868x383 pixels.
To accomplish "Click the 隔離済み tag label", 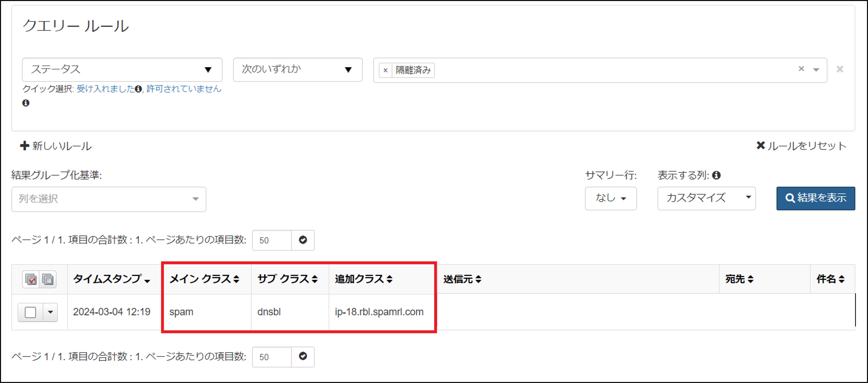I will pyautogui.click(x=413, y=70).
